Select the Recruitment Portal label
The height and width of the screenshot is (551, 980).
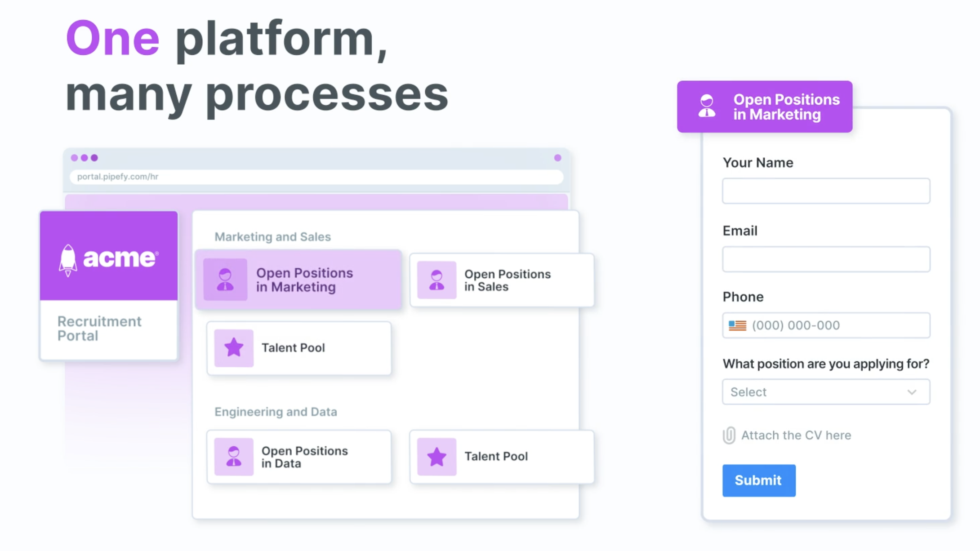[99, 329]
